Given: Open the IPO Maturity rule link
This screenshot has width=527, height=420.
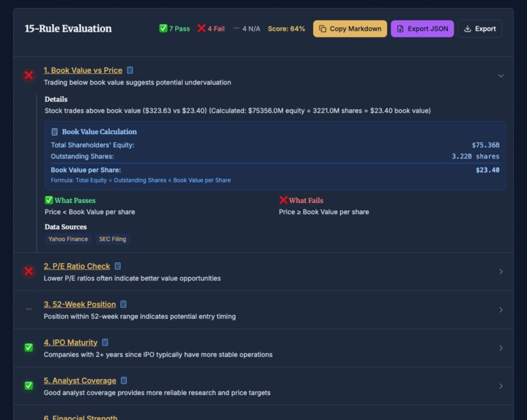Looking at the screenshot, I should click(x=70, y=342).
